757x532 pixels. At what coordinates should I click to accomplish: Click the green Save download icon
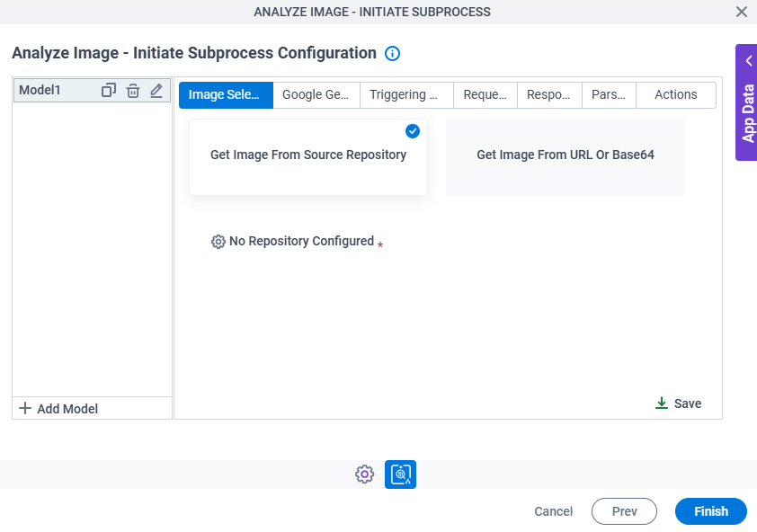click(662, 403)
